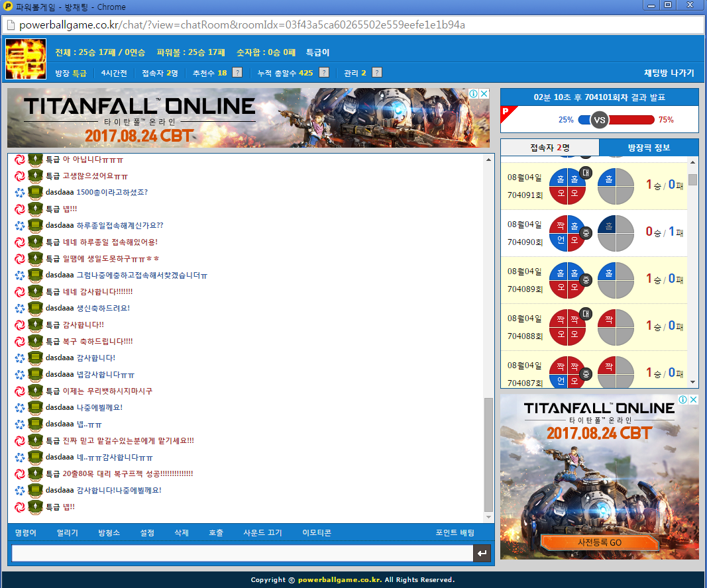Click blue user icon beside 생신축하드려요! message

click(x=20, y=309)
